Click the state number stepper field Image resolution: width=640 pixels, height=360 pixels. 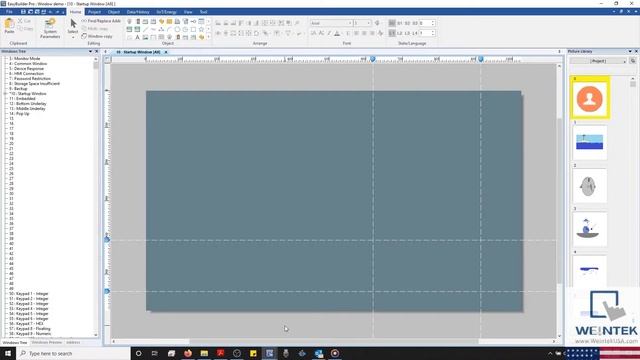[427, 23]
